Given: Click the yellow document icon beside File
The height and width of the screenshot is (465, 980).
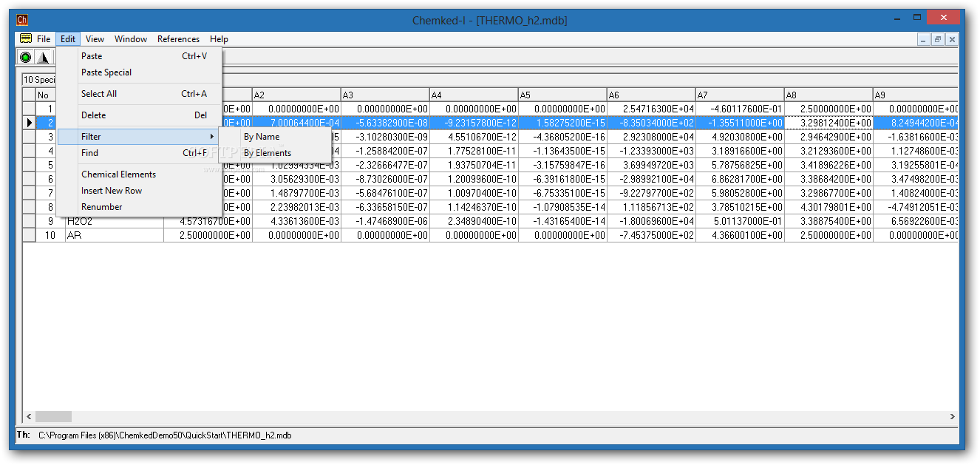Looking at the screenshot, I should point(26,39).
